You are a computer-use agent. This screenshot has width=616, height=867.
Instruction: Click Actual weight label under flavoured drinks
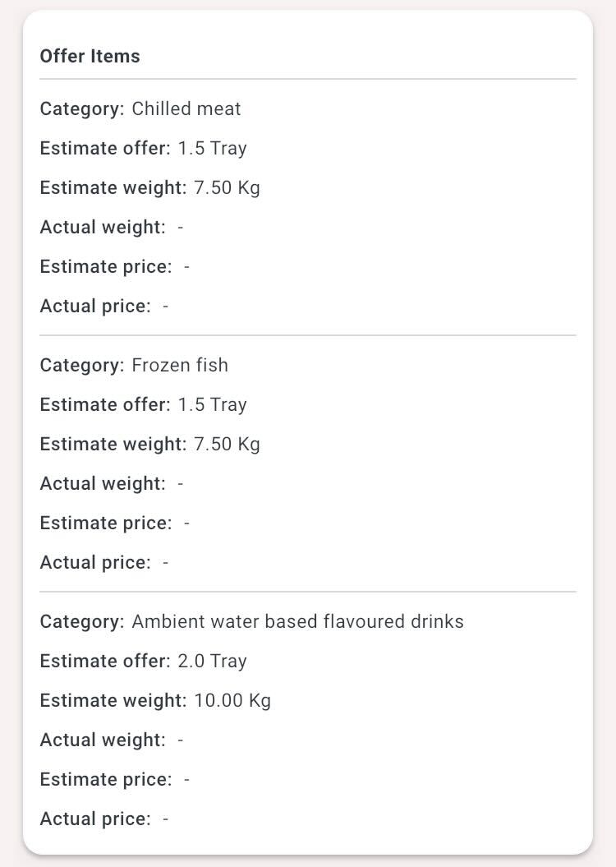coord(103,740)
